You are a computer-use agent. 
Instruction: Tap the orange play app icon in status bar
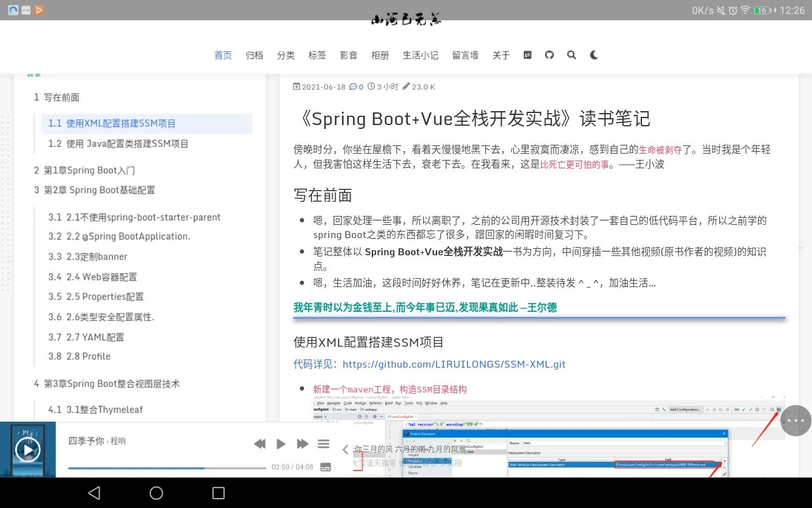pos(39,10)
